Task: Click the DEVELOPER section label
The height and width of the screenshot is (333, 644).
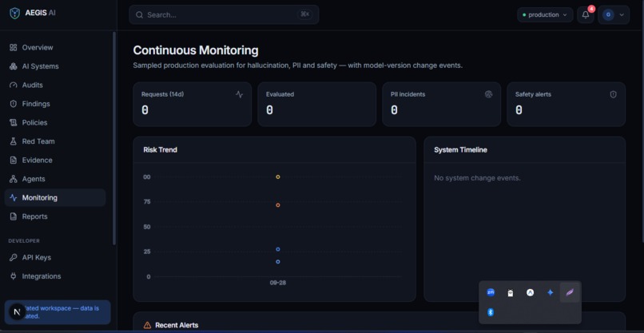Action: click(24, 241)
